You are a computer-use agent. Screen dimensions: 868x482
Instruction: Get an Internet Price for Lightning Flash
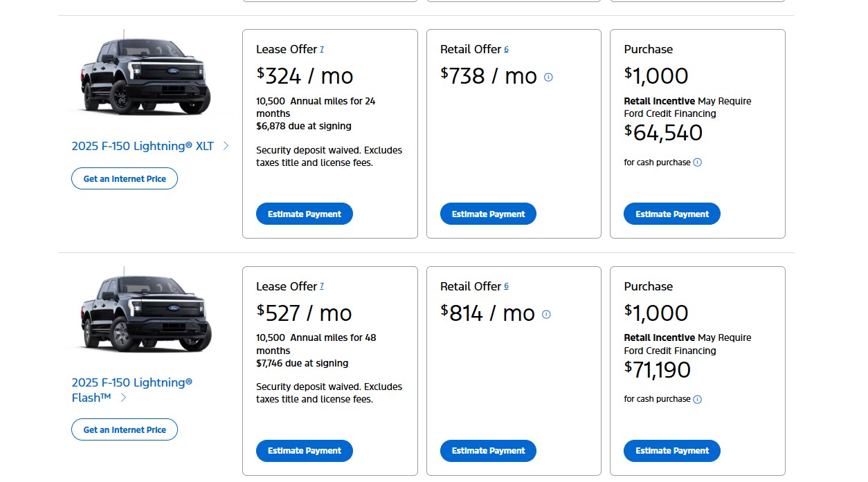[125, 429]
